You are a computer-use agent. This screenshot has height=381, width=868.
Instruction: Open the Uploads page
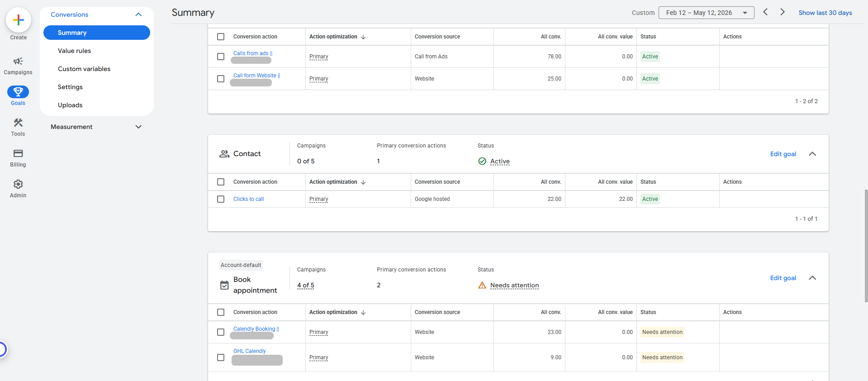(70, 105)
